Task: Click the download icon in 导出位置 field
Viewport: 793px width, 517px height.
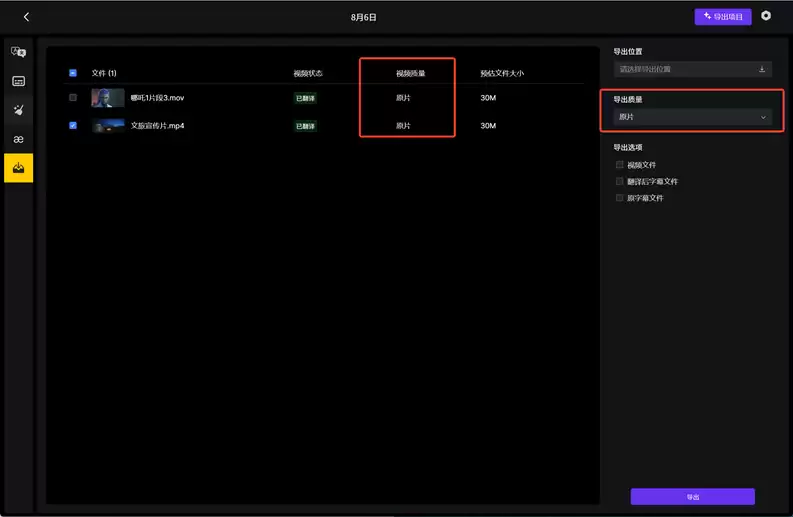Action: click(762, 69)
